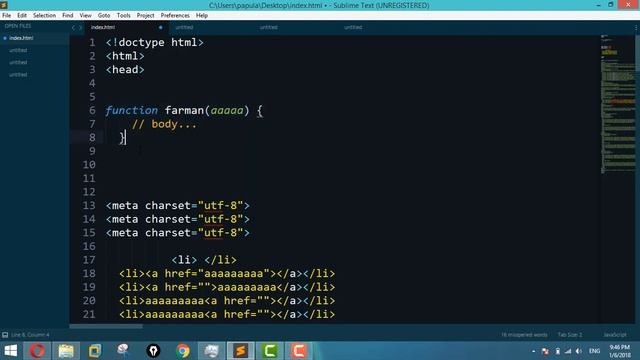Click the battery tray icon
Screen dimensions: 640x360
pyautogui.click(x=558, y=351)
